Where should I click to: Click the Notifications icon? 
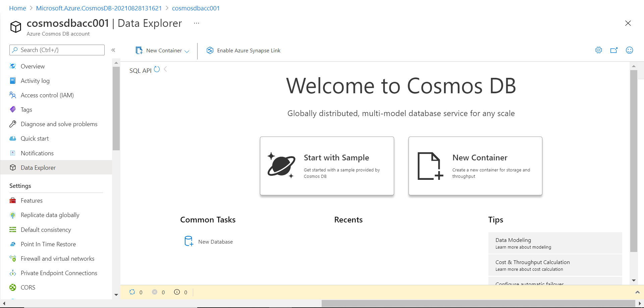pos(13,153)
